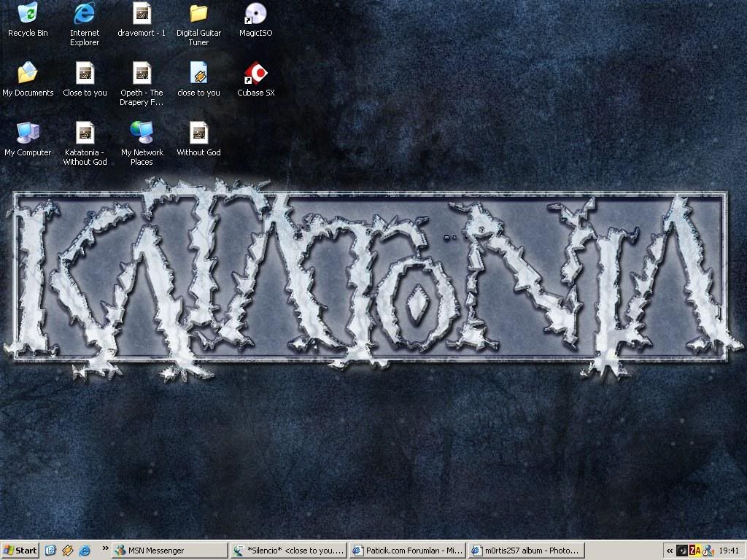Click the Winamp quick launch icon
The height and width of the screenshot is (560, 747).
68,551
